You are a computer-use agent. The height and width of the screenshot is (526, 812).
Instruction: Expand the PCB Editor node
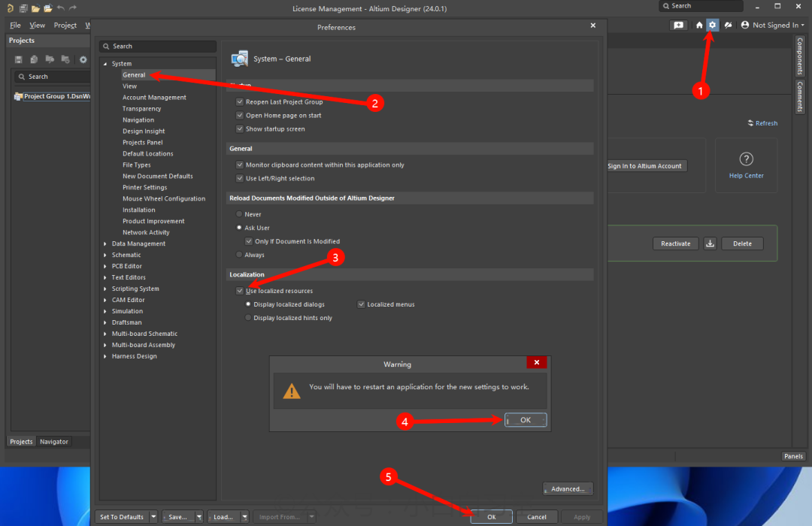(105, 266)
